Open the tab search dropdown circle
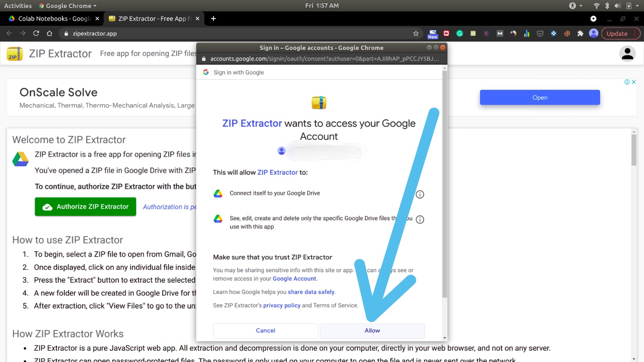The image size is (644, 362). pos(593,19)
